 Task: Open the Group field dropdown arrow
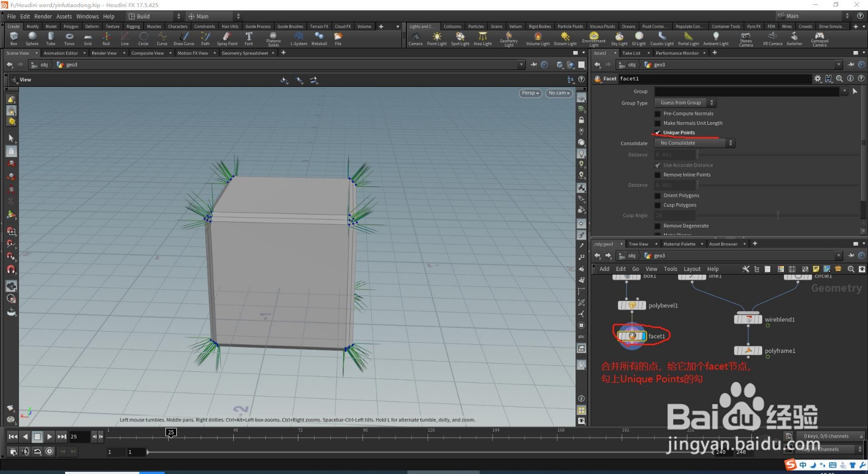[844, 91]
